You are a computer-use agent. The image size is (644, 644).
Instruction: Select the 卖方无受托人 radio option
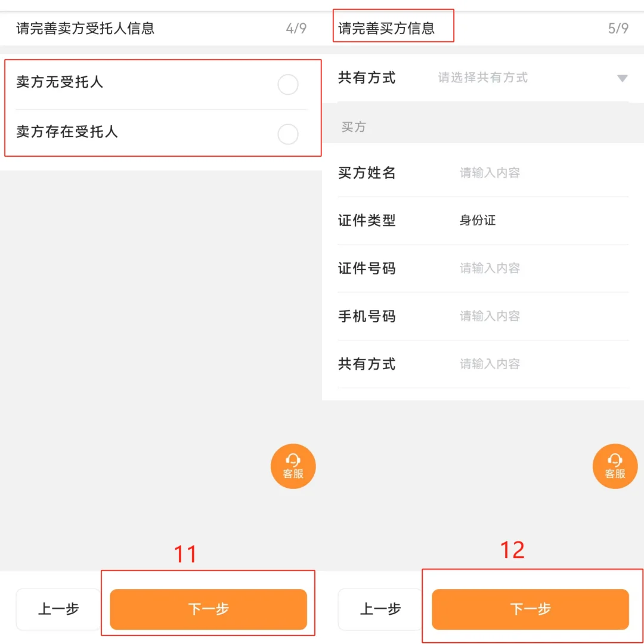pos(287,85)
